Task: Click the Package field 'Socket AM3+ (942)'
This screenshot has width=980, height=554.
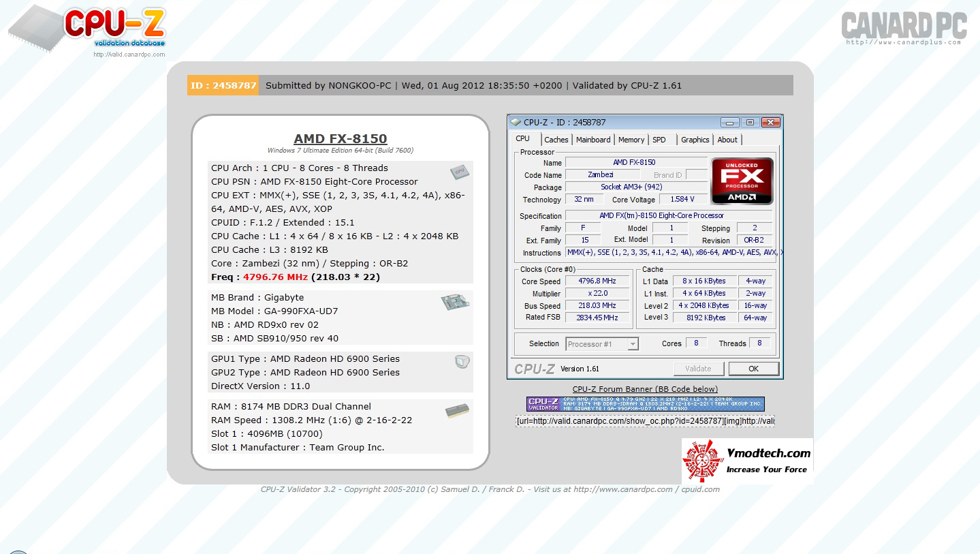Action: pos(636,187)
